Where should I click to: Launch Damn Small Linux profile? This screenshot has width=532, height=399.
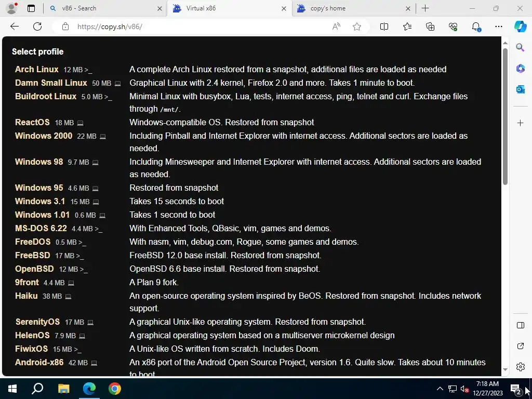51,83
